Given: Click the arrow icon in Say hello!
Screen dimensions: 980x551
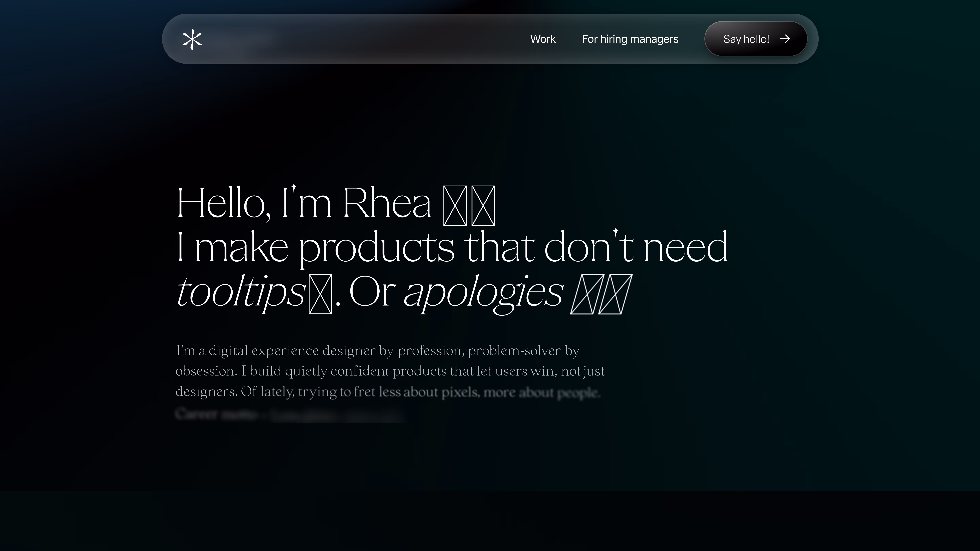Looking at the screenshot, I should pyautogui.click(x=785, y=39).
